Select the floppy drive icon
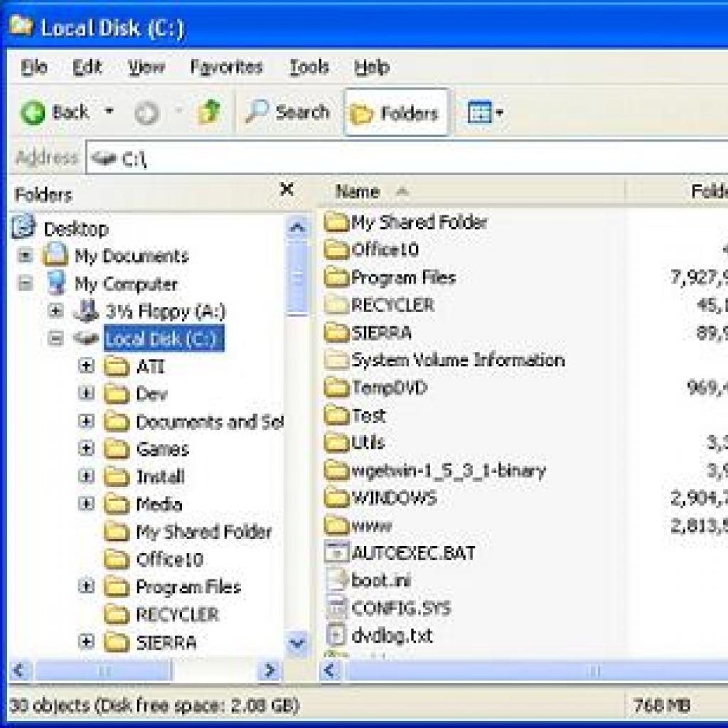Viewport: 728px width, 728px height. click(86, 311)
